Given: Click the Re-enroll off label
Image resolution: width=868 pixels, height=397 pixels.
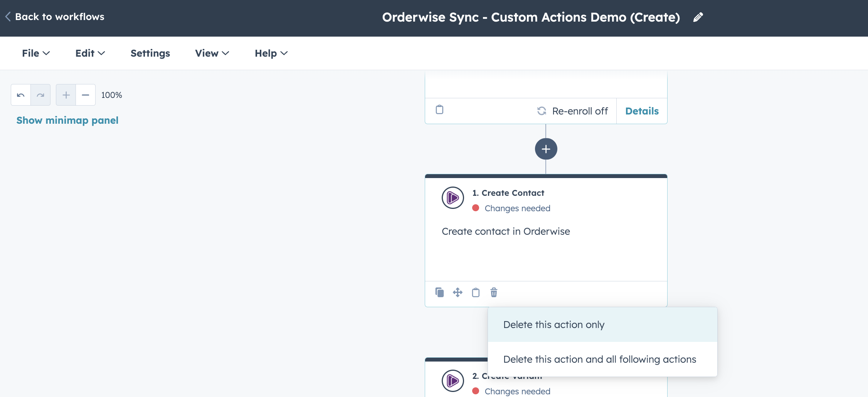Looking at the screenshot, I should pyautogui.click(x=580, y=111).
